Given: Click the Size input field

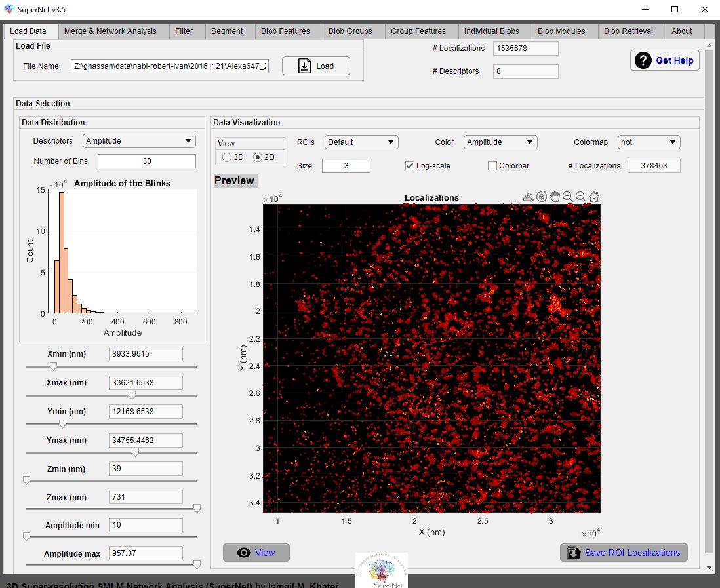Looking at the screenshot, I should click(346, 166).
